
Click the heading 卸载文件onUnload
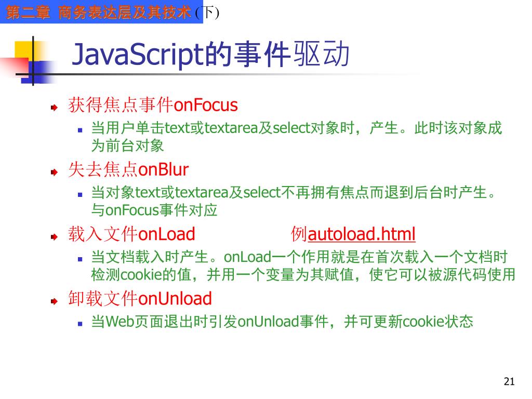click(140, 299)
